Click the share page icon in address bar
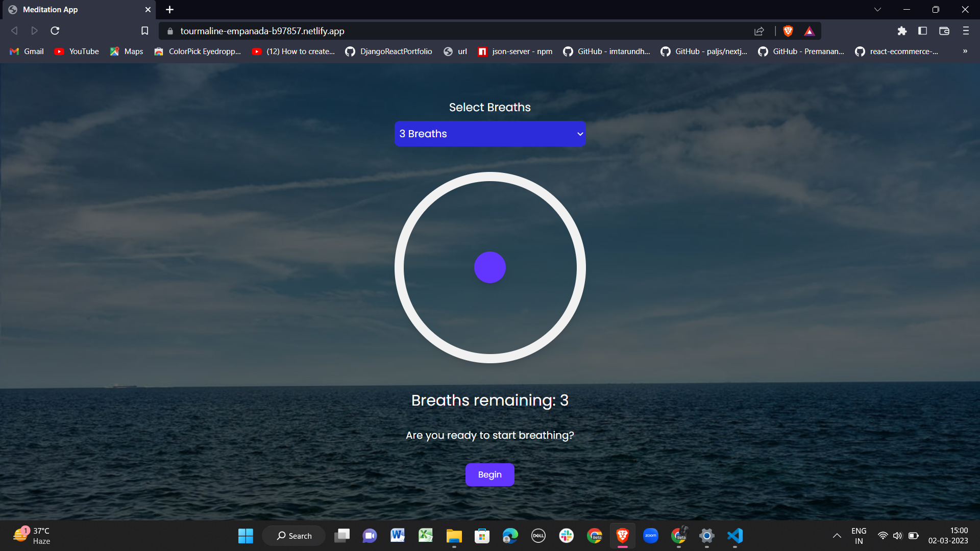The width and height of the screenshot is (980, 551). pos(759,31)
